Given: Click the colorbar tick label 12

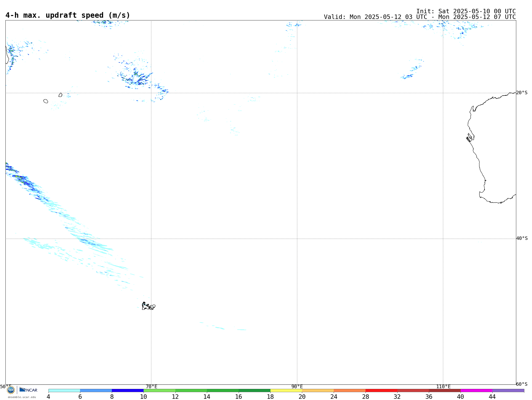Looking at the screenshot, I should point(175,397).
